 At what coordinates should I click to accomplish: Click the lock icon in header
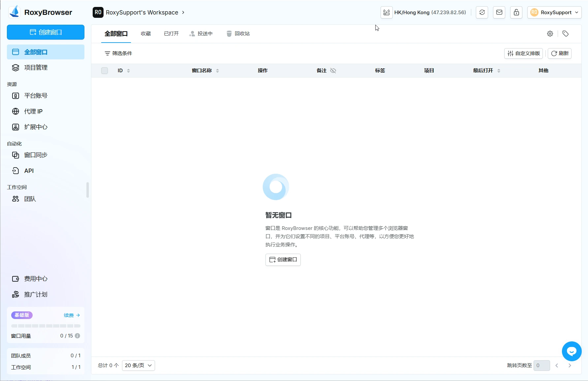516,13
